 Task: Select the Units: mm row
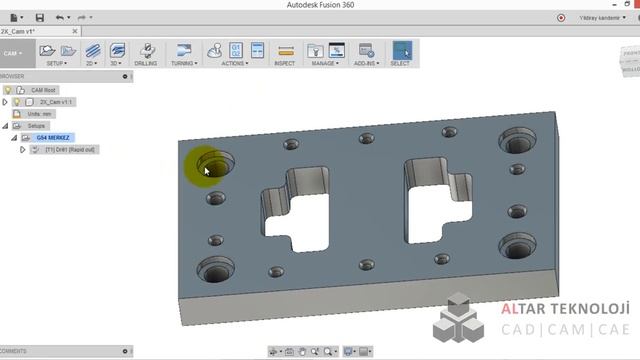point(39,114)
